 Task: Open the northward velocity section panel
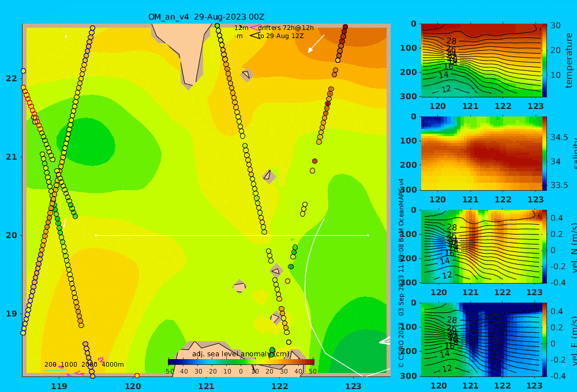point(481,246)
